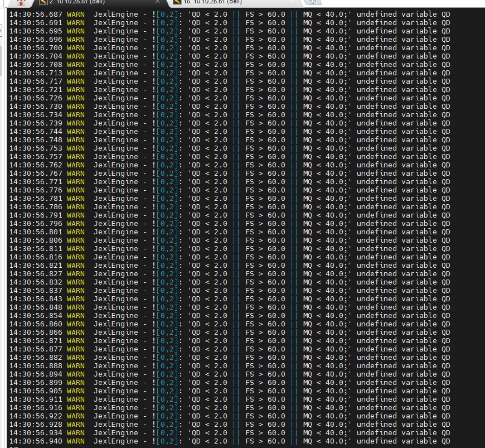Click the timestamp 14:30:56.811
Screen dimensions: 485x448
tap(36, 248)
